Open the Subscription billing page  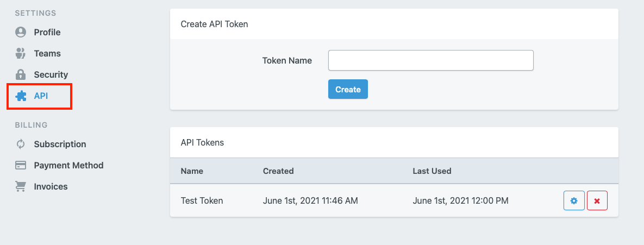pos(60,144)
